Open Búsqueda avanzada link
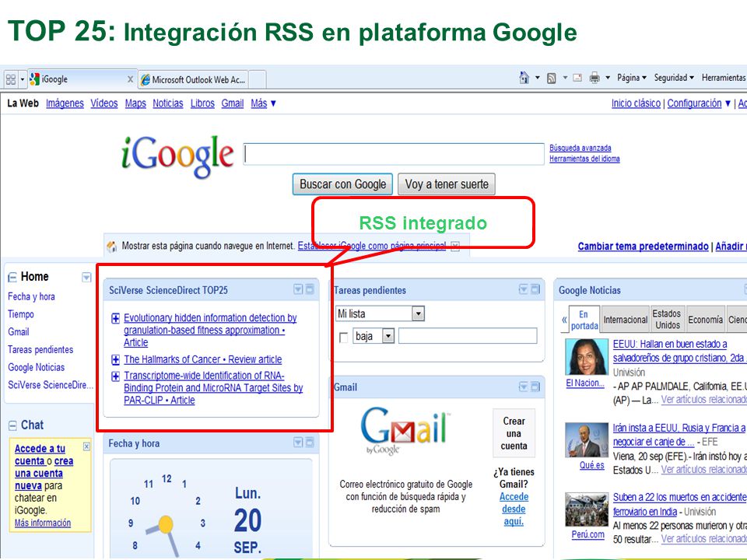 click(x=580, y=148)
